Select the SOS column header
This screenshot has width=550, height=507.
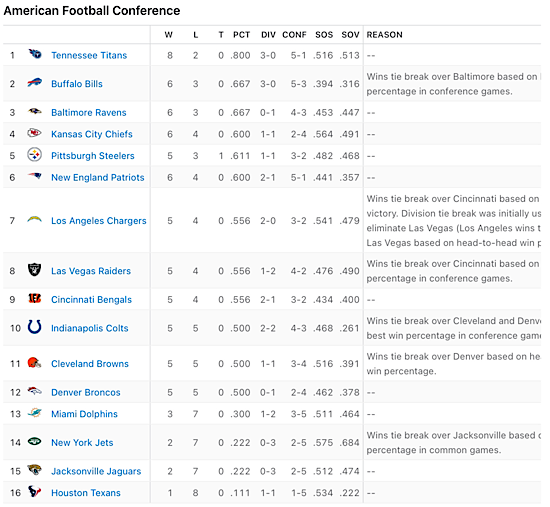324,35
